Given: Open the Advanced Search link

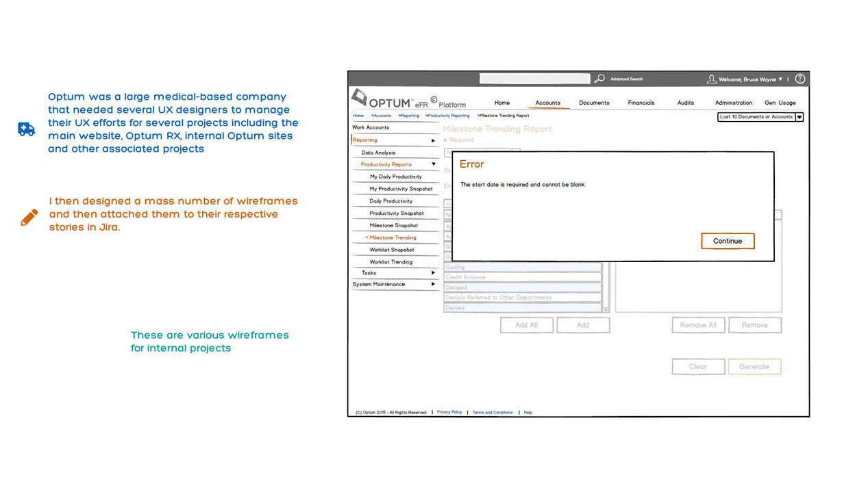Looking at the screenshot, I should (626, 79).
